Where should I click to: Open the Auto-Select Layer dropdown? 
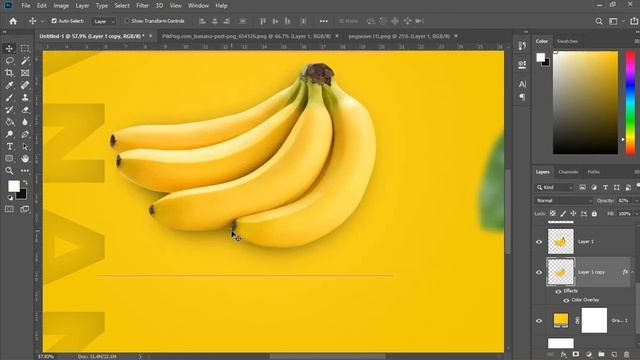[x=104, y=21]
